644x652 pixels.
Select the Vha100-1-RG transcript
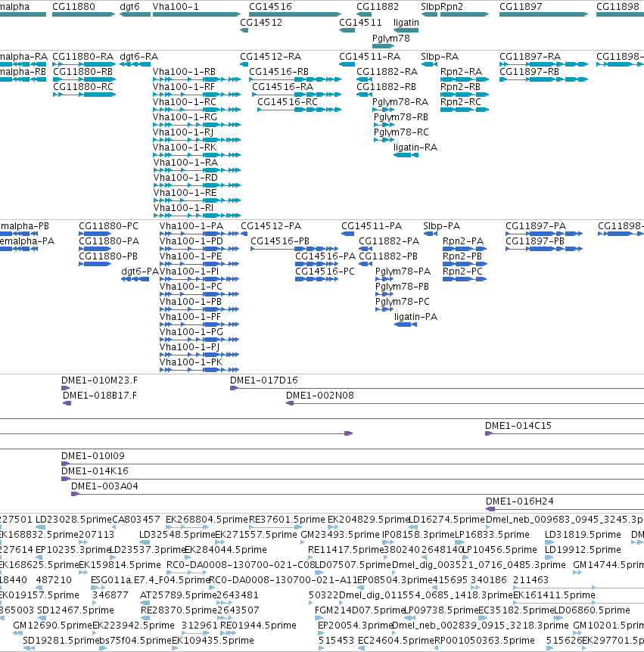197,125
